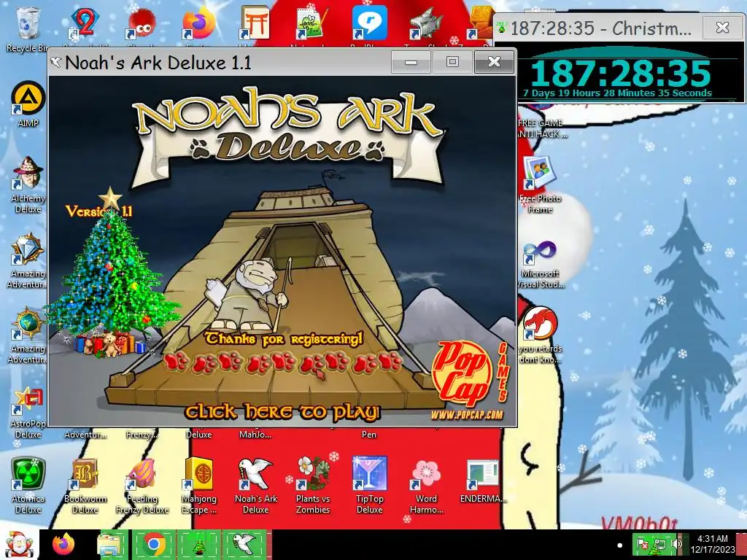Click "Click here to play!" in Noah's Ark
The width and height of the screenshot is (747, 560).
pyautogui.click(x=282, y=413)
